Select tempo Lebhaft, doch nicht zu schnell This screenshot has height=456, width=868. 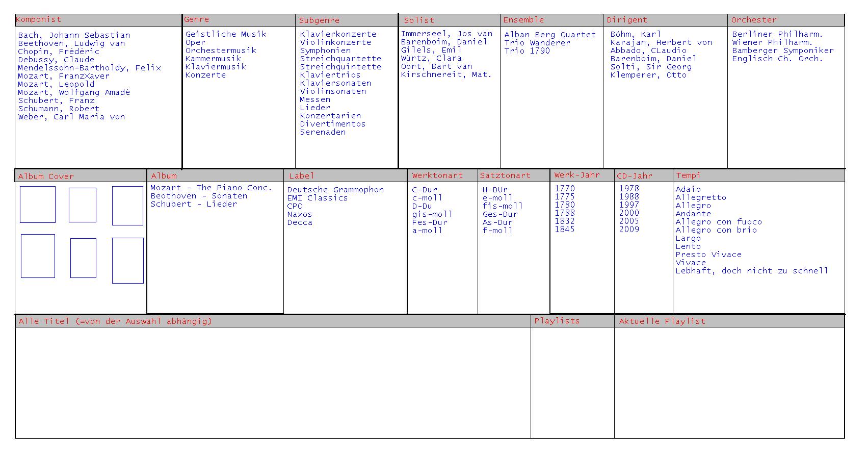click(752, 271)
